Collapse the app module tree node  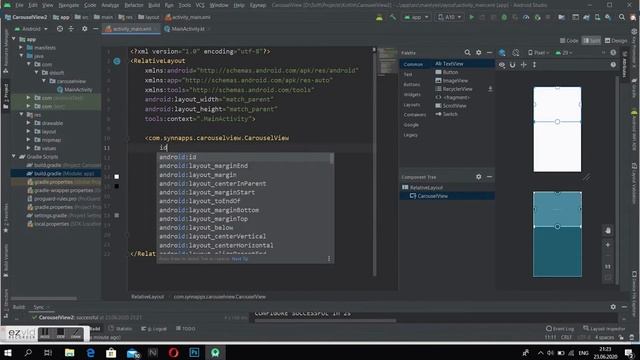(13, 39)
